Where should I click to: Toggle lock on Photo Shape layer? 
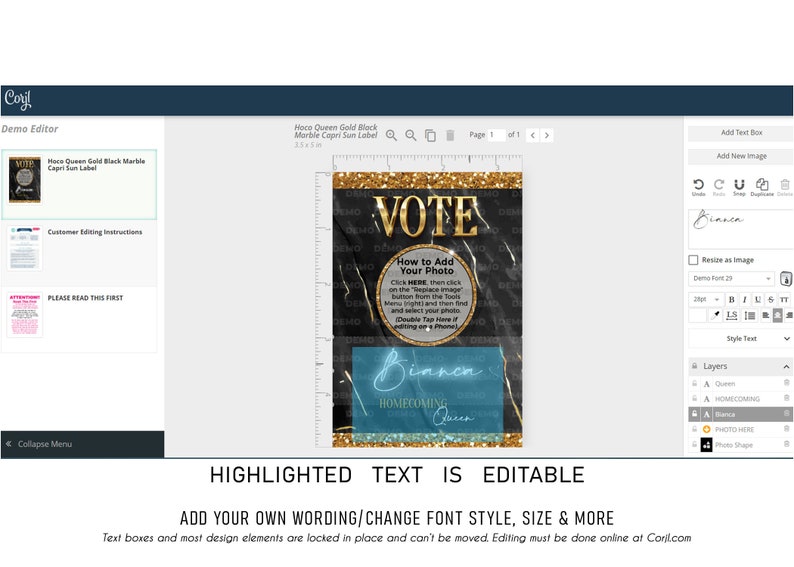[x=695, y=444]
